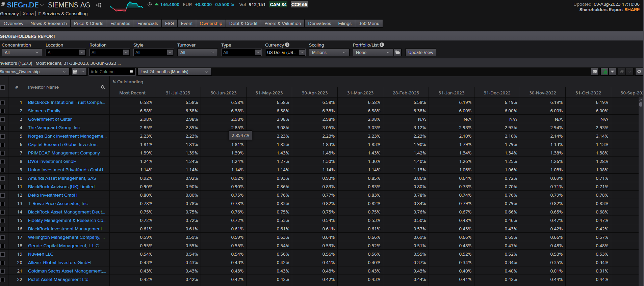
Task: Check the box for Capital Research Global Investors row
Action: [x=3, y=145]
